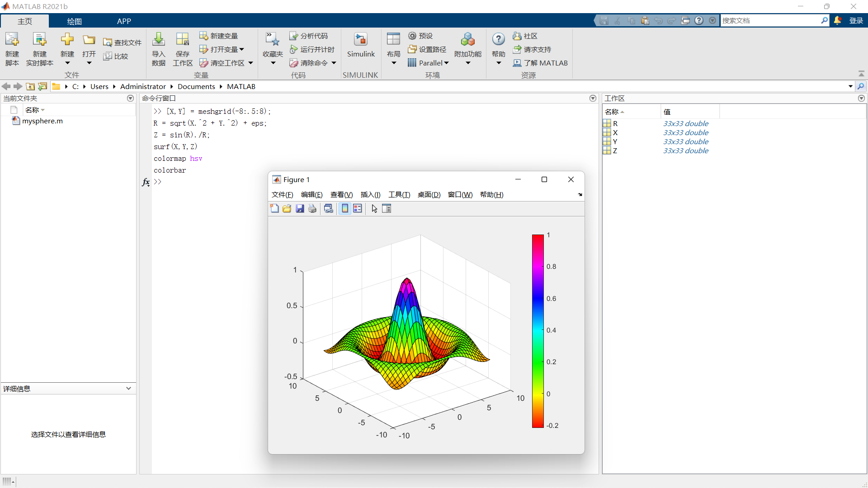The height and width of the screenshot is (488, 868).
Task: Open the Help dropdown arrow
Action: tap(499, 63)
